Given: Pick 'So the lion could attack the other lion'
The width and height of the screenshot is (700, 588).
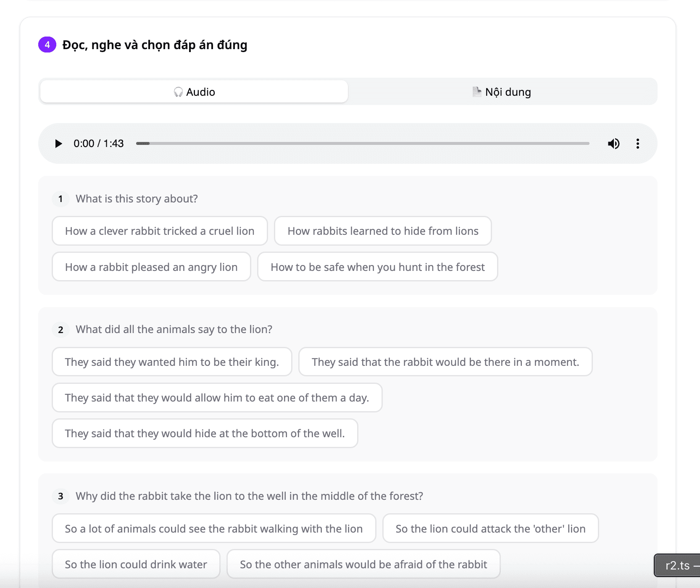Looking at the screenshot, I should click(491, 528).
